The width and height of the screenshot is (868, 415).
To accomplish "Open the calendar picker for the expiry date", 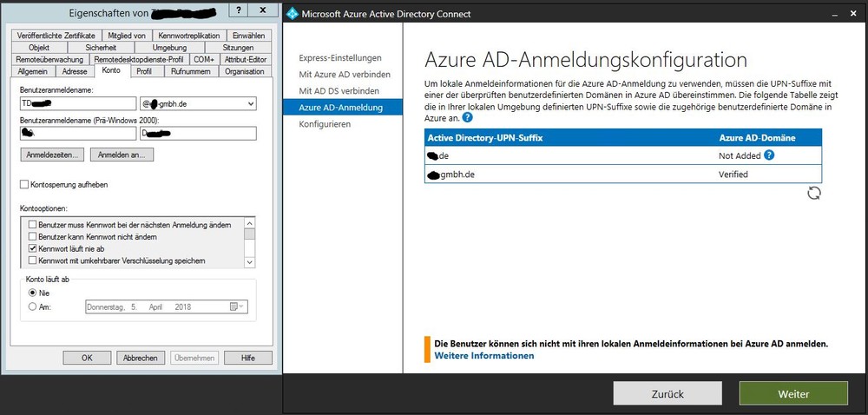I will [234, 306].
